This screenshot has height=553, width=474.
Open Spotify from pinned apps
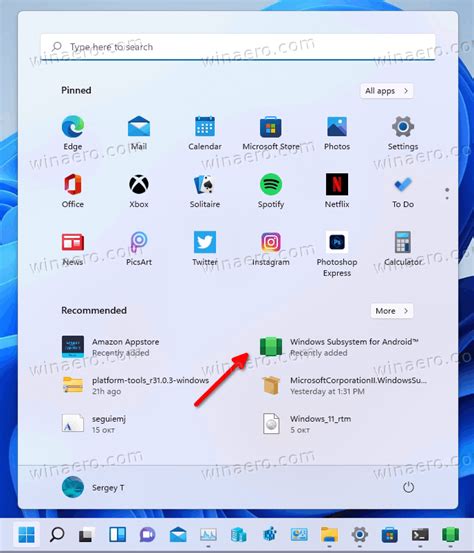pyautogui.click(x=271, y=191)
